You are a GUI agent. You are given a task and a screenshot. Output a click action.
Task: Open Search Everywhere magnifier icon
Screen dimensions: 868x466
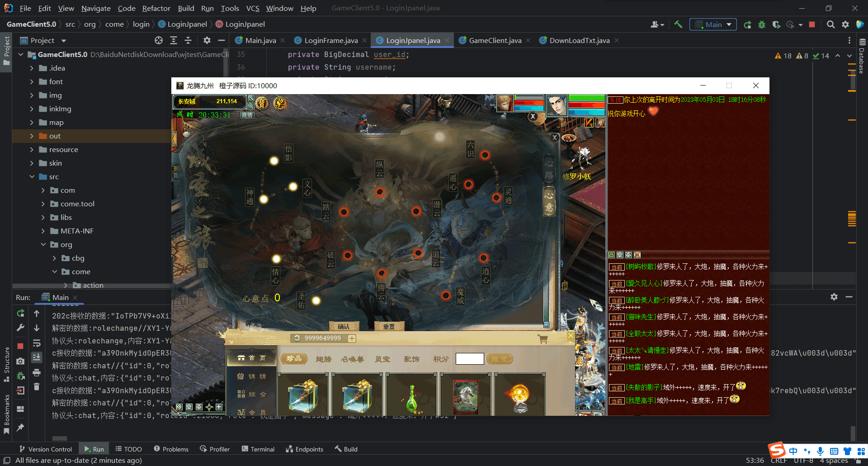pyautogui.click(x=830, y=24)
